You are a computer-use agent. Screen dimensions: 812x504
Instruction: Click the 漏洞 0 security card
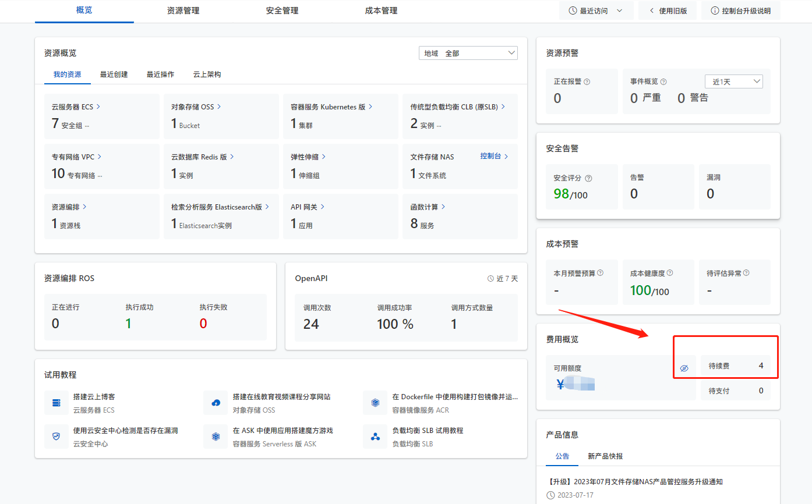tap(735, 187)
